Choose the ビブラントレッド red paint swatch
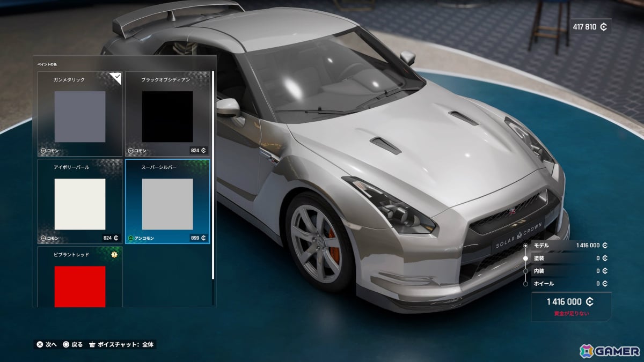The image size is (644, 362). tap(80, 286)
